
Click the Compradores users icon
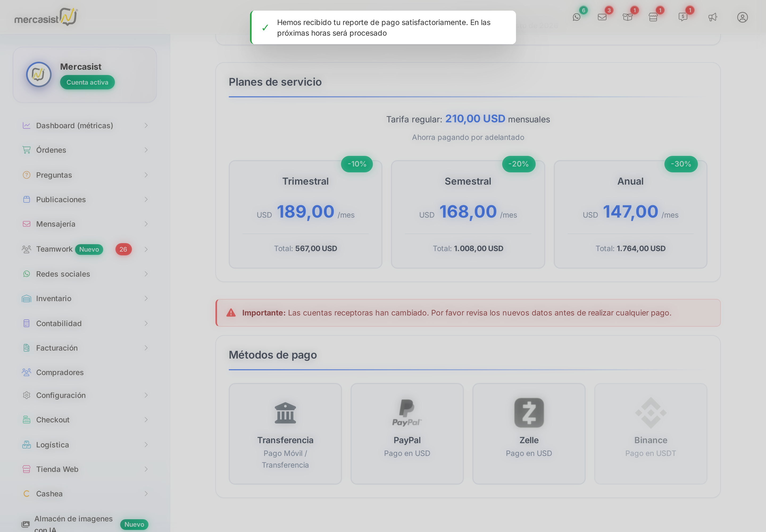pos(26,372)
